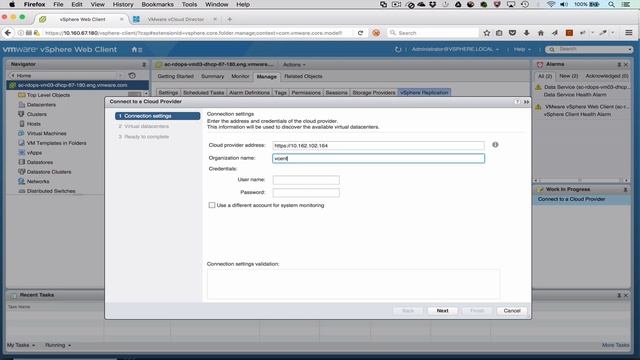The height and width of the screenshot is (360, 640).
Task: Click the volume icon in the menu bar
Action: click(564, 4)
